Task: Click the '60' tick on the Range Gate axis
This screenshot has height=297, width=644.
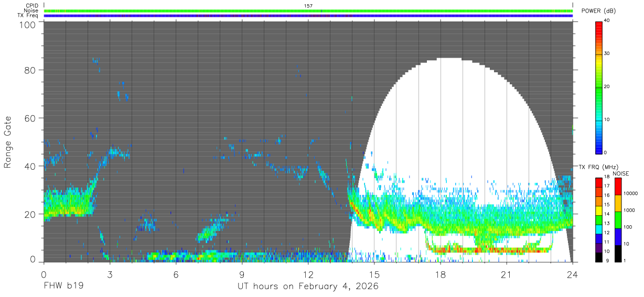Action: point(29,118)
